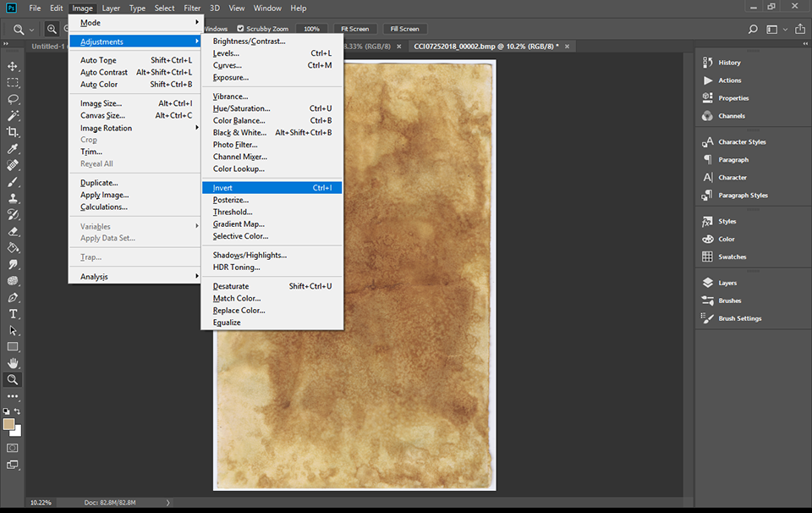Close the CCI07252018_00002.bmp document tab

pyautogui.click(x=567, y=47)
